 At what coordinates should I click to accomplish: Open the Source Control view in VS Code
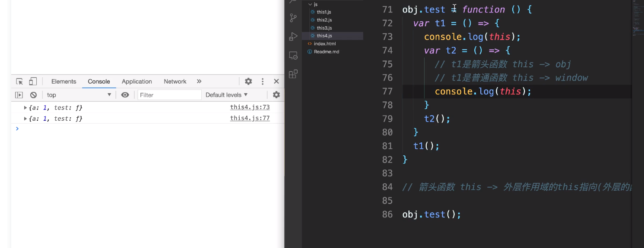(293, 18)
